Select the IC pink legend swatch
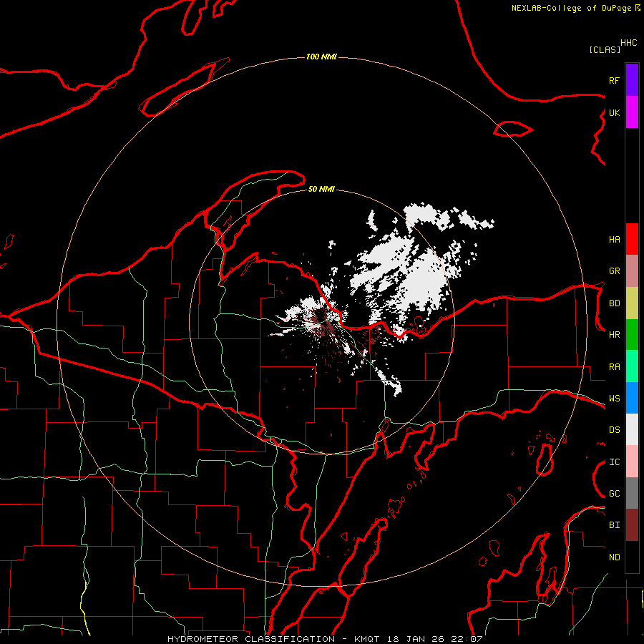Screen dimensions: 644x644 (632, 462)
